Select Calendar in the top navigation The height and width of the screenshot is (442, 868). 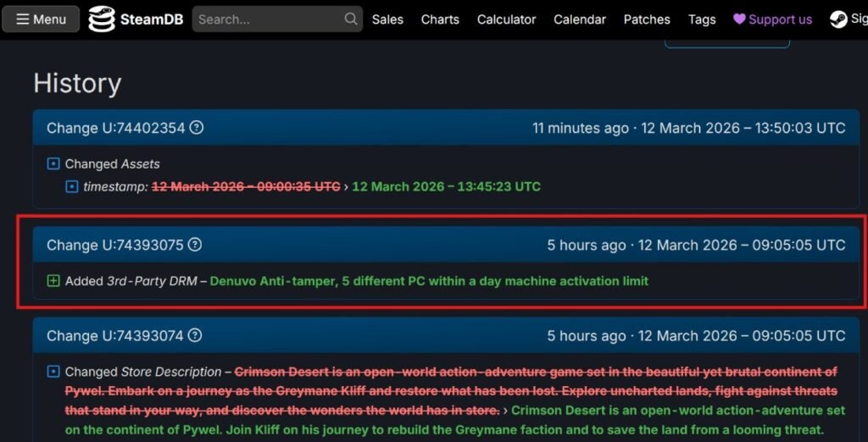(580, 19)
